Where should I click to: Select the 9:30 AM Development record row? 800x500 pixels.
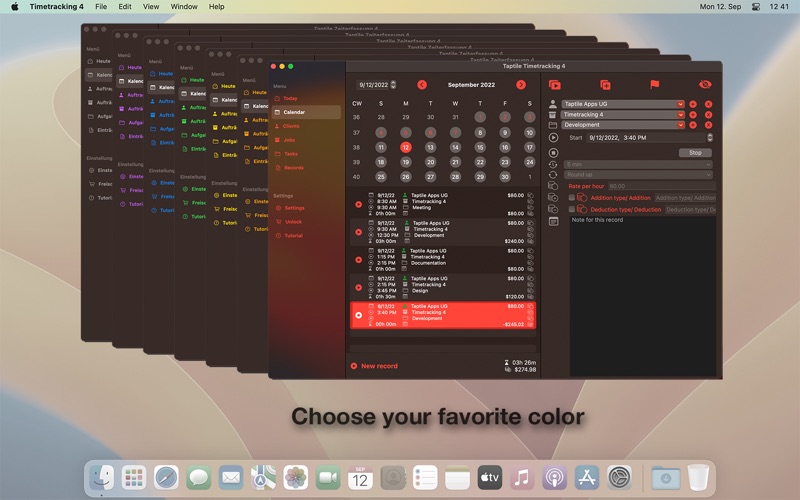(443, 232)
